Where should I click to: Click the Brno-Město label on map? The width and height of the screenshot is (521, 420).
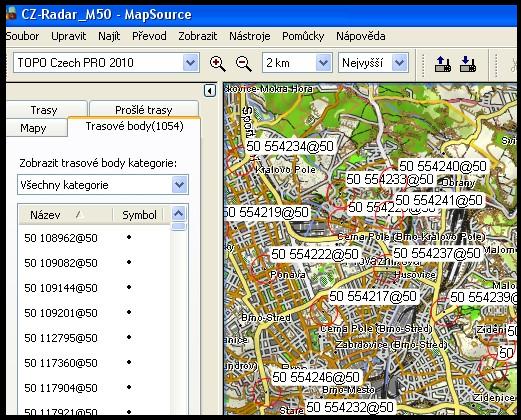tap(348, 390)
